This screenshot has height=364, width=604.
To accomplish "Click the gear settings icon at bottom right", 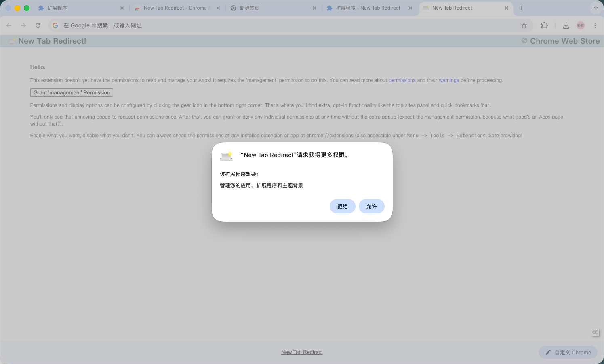I will click(x=595, y=332).
